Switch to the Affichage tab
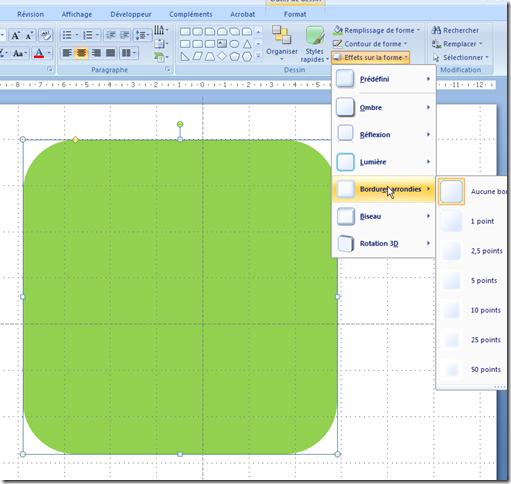 pos(77,14)
